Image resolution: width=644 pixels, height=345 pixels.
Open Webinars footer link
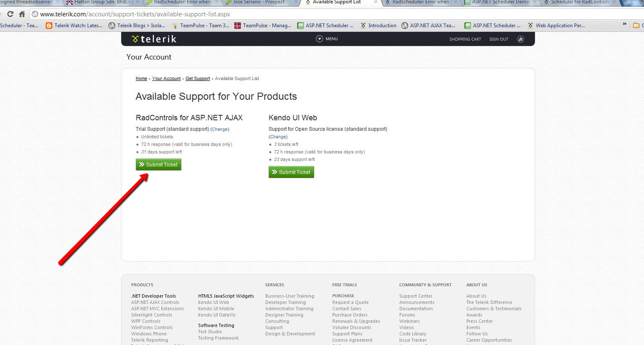pyautogui.click(x=409, y=322)
